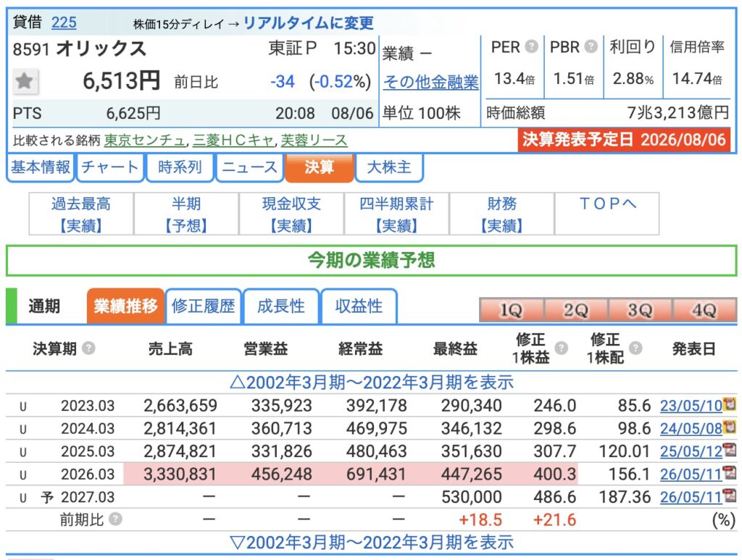Click the 前期比 help question icon

[115, 519]
